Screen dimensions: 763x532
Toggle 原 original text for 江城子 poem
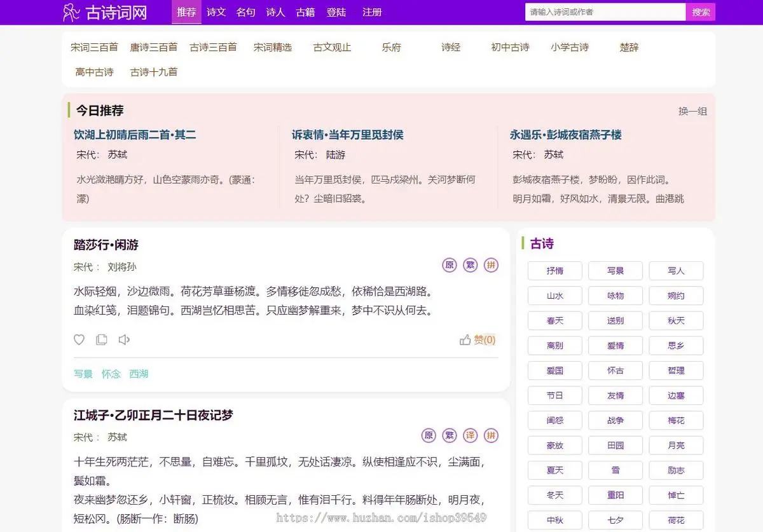pyautogui.click(x=429, y=435)
